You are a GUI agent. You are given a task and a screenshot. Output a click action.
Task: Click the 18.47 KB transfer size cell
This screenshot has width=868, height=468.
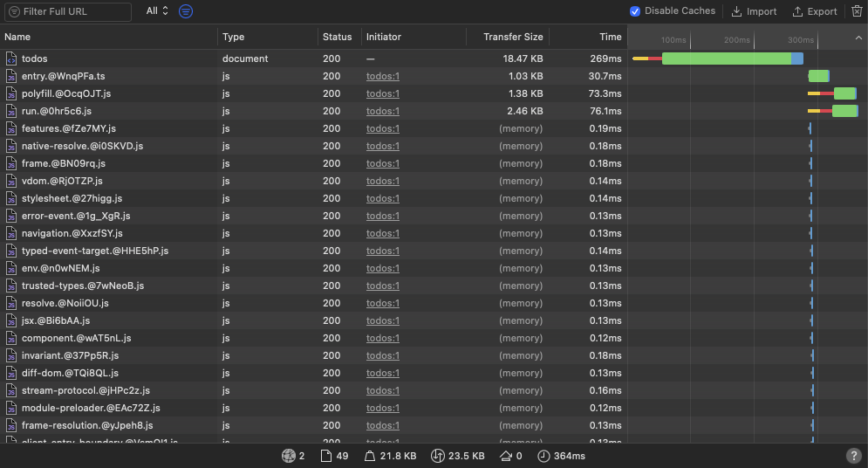(x=523, y=58)
